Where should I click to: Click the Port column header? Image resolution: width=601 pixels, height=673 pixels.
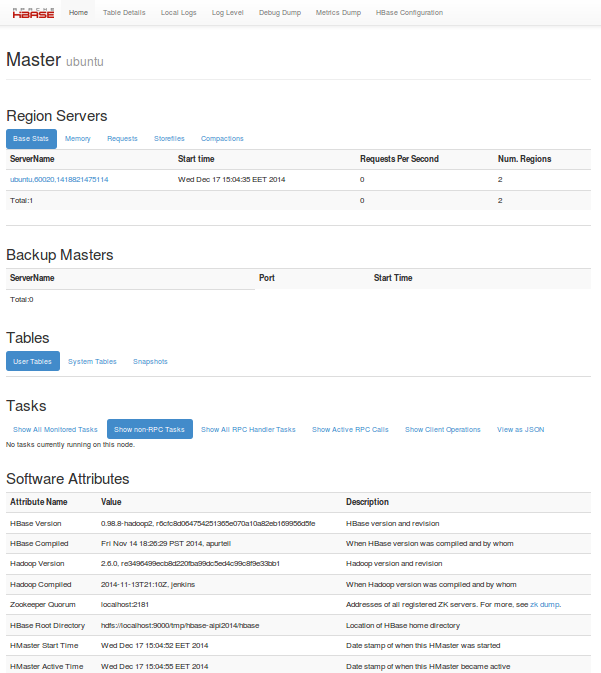coord(267,278)
